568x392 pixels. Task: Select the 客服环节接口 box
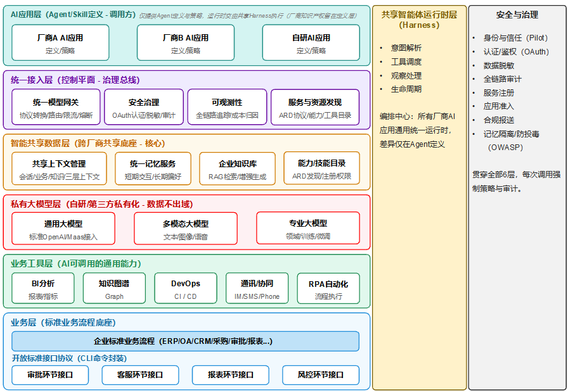click(140, 375)
